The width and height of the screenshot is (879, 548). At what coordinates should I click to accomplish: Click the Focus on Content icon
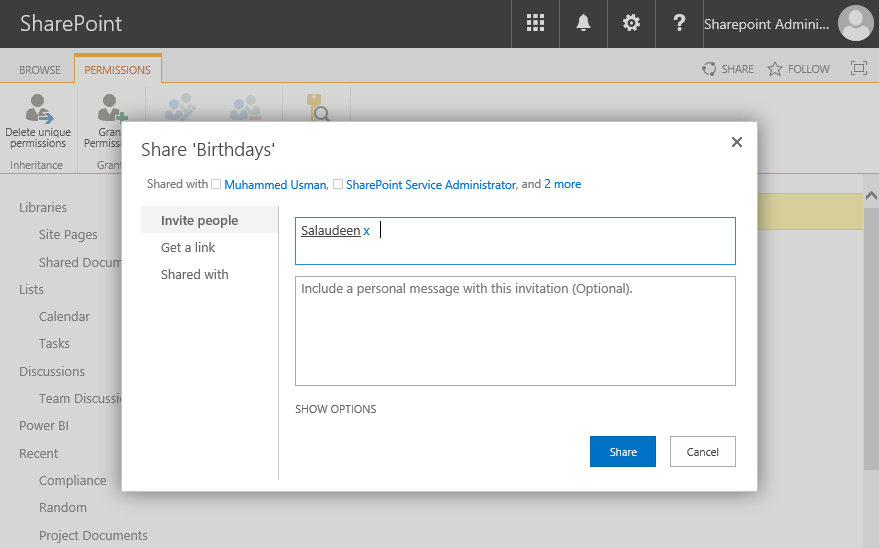click(858, 68)
